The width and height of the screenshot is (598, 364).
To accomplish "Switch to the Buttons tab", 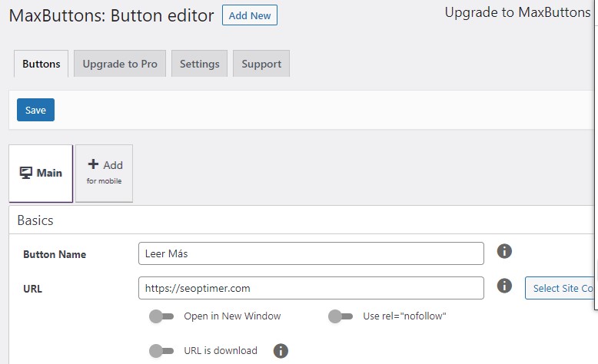I will [42, 64].
